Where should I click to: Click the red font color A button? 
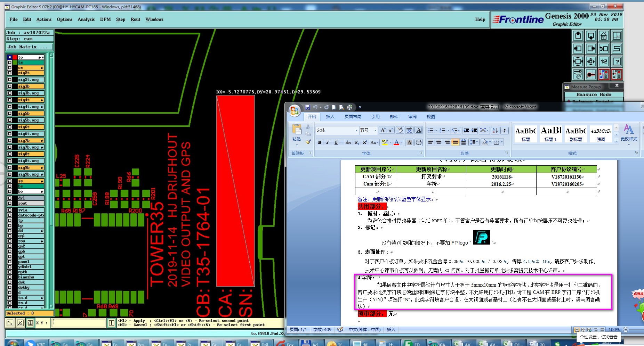coord(396,142)
